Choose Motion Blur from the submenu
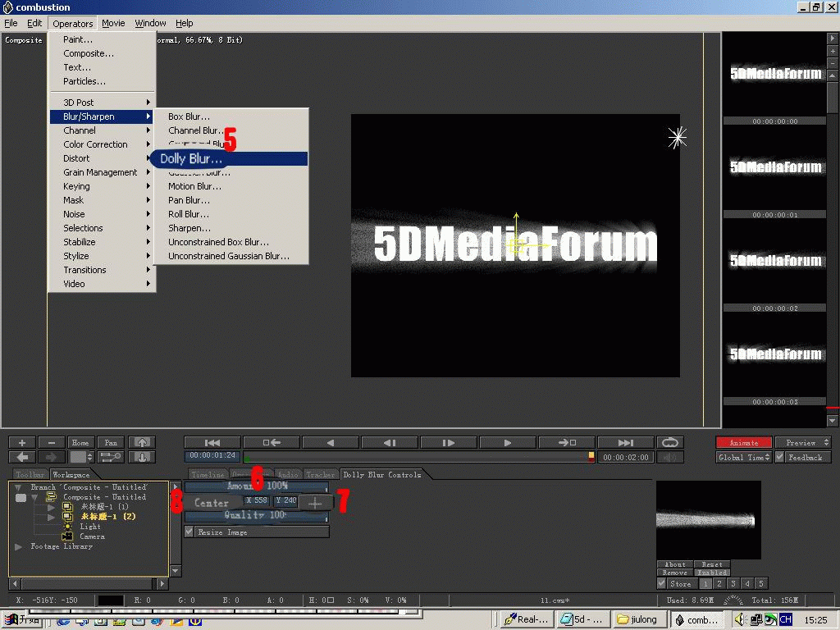 pos(231,186)
